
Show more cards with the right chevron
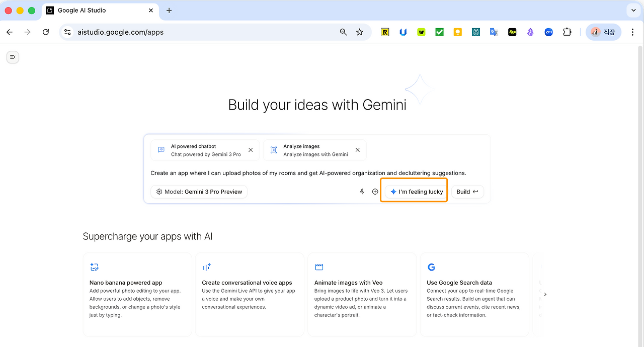pyautogui.click(x=545, y=295)
